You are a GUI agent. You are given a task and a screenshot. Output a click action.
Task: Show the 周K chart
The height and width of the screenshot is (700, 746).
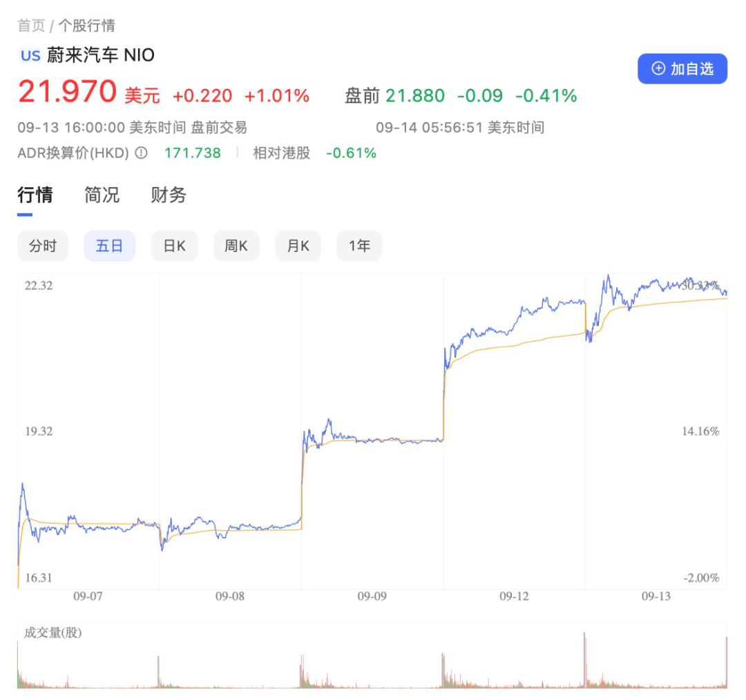point(236,246)
